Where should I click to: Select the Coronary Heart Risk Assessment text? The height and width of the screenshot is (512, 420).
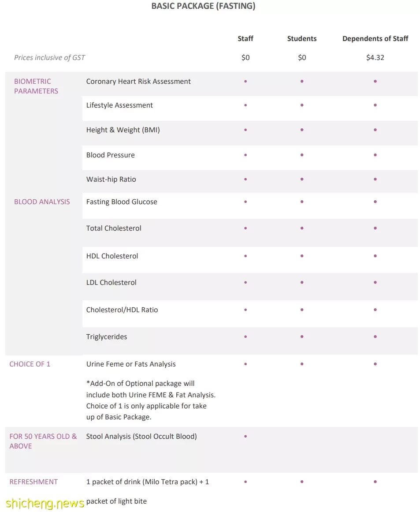138,81
